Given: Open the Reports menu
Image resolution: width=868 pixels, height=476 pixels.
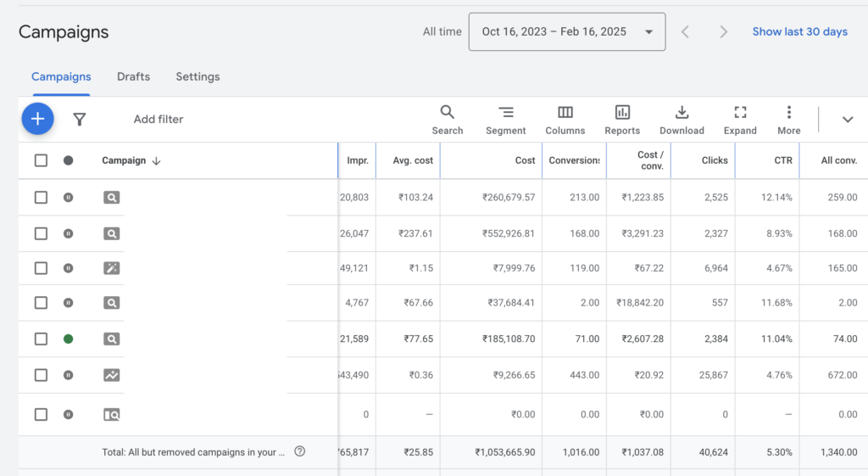Looking at the screenshot, I should point(622,120).
